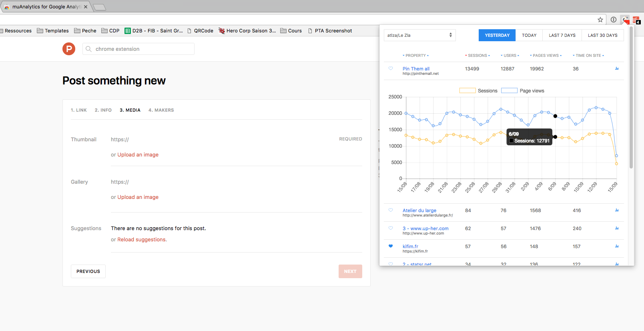644x331 pixels.
Task: Open the kifim.fr property link
Action: [x=410, y=247]
